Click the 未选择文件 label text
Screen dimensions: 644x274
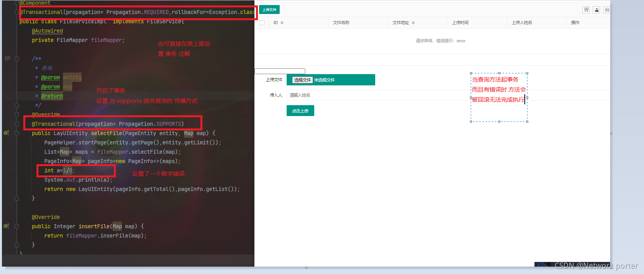(x=324, y=80)
